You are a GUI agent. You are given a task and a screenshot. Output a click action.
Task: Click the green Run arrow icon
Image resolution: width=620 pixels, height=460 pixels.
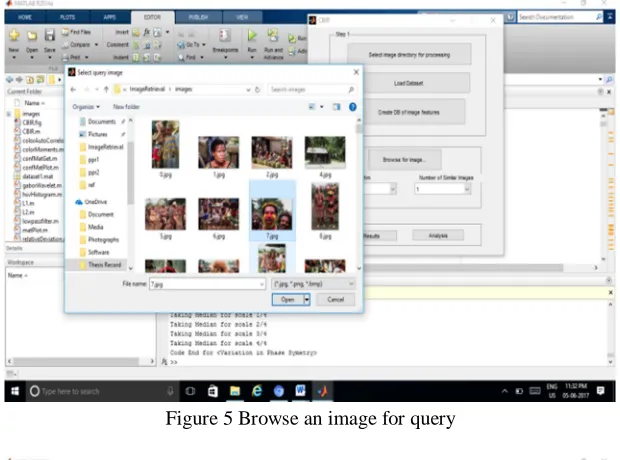pos(252,36)
